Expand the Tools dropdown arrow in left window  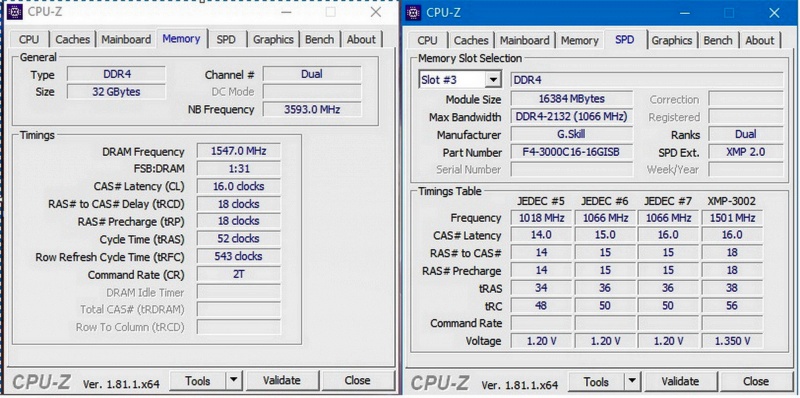233,380
